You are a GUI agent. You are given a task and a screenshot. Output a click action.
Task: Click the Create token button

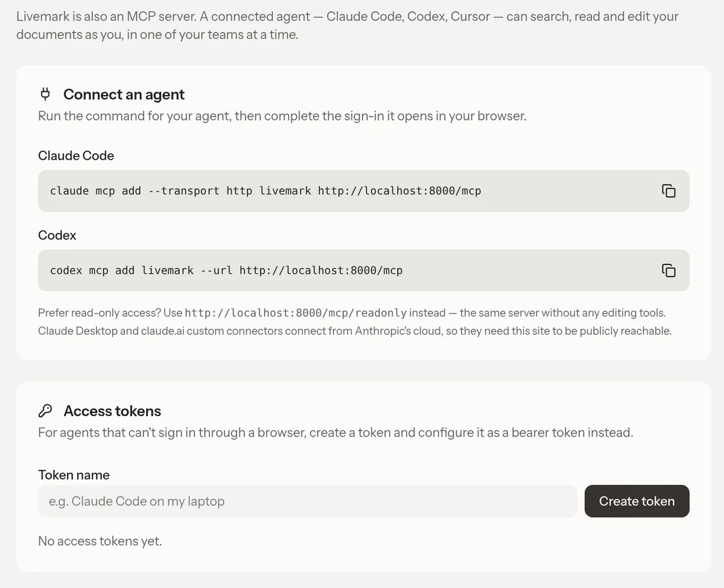(637, 501)
